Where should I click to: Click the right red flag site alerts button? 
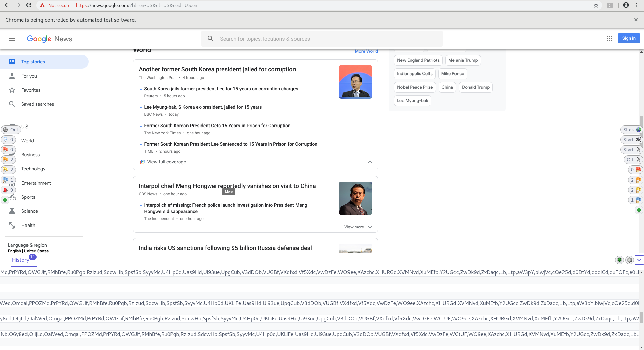635,170
